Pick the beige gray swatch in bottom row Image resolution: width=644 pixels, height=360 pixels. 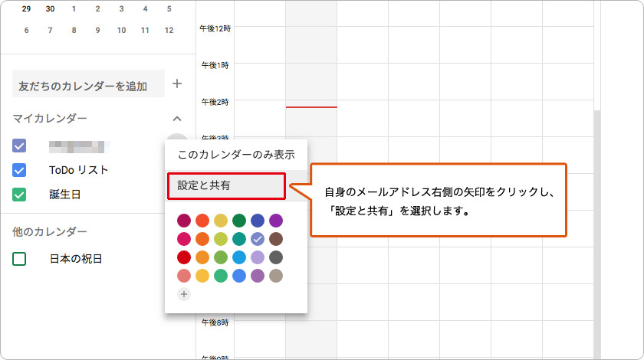point(276,276)
